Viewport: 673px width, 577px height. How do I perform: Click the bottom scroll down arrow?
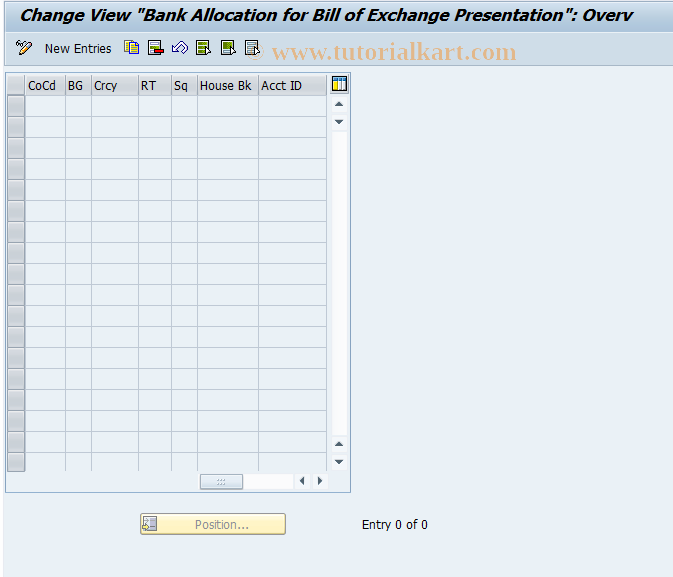click(339, 462)
